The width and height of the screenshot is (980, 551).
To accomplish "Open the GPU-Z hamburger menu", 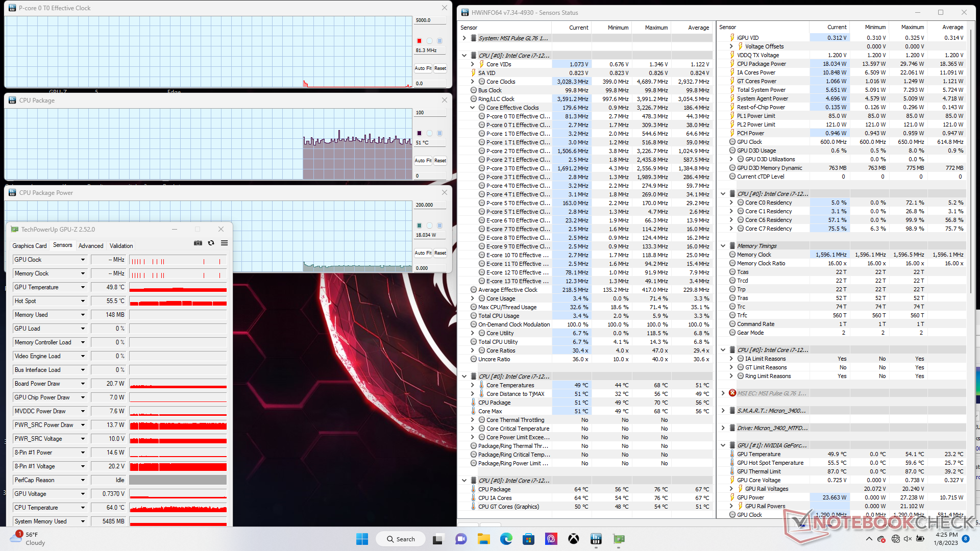I will [224, 243].
